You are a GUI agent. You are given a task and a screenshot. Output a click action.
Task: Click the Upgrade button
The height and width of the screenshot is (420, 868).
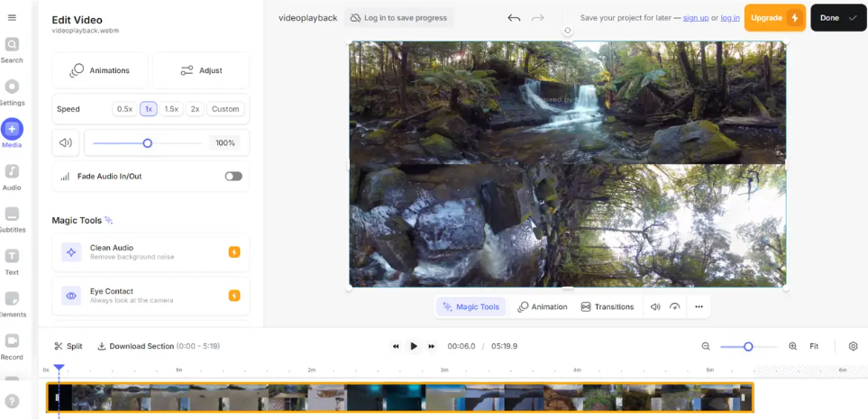pyautogui.click(x=774, y=18)
